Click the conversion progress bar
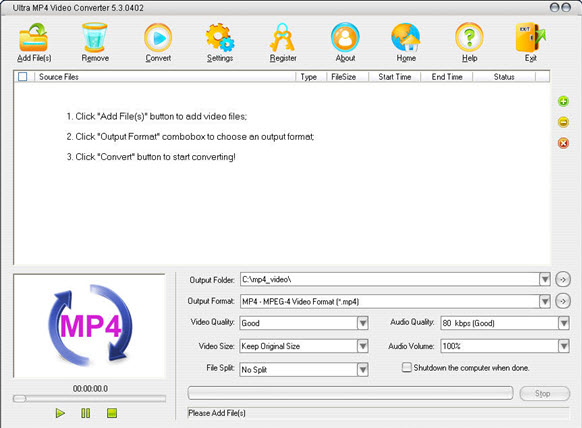582x428 pixels. 350,393
